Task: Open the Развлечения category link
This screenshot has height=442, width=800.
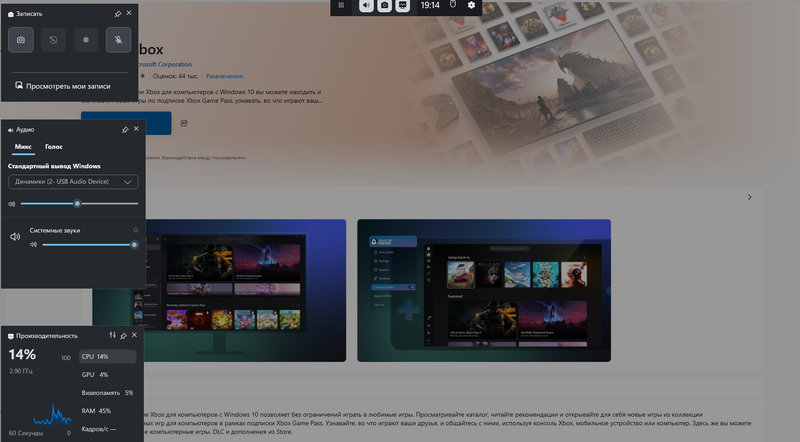Action: tap(224, 76)
